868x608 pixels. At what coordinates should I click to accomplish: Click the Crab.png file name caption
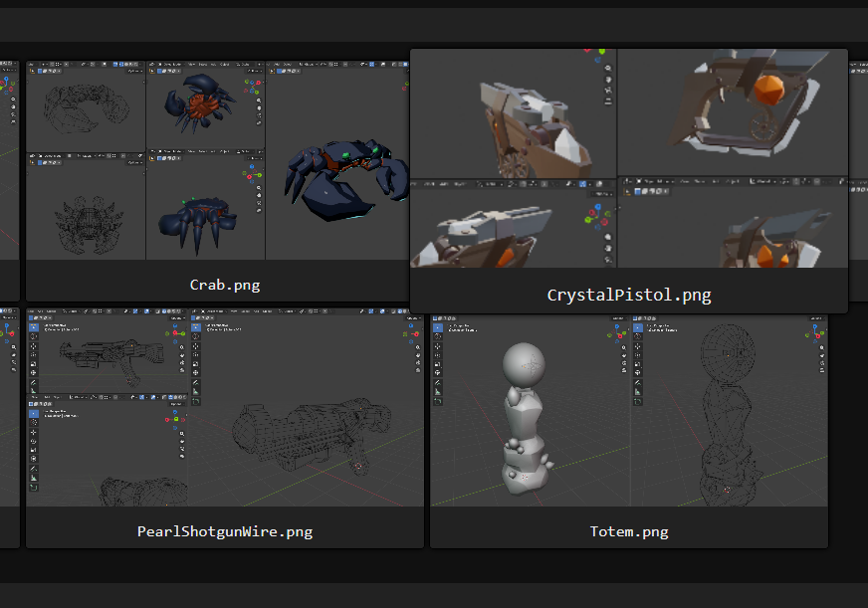click(225, 285)
